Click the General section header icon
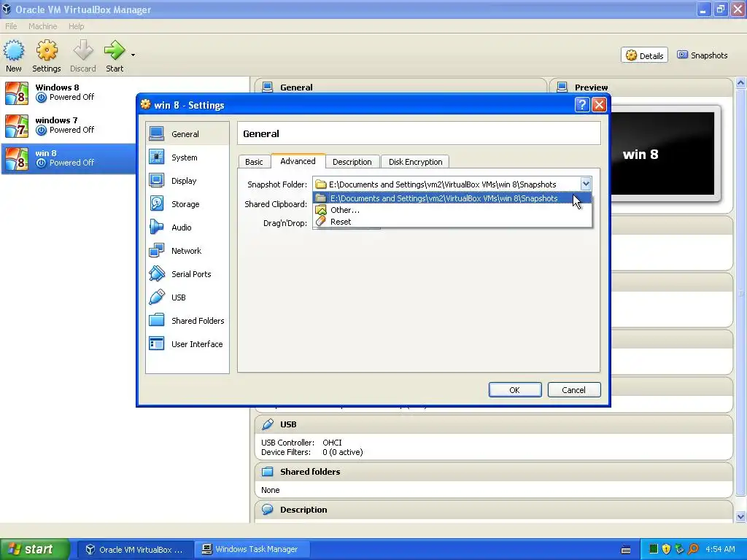 268,87
